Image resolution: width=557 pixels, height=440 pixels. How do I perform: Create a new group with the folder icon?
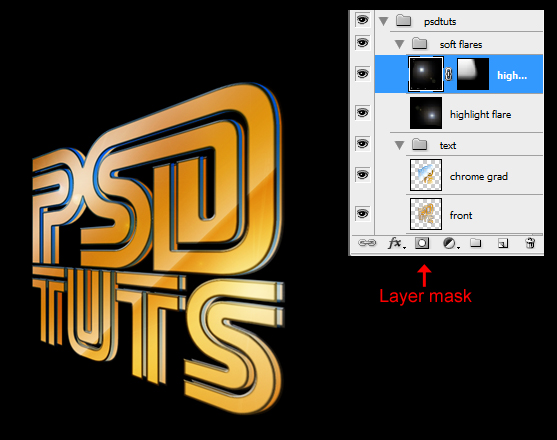(476, 243)
